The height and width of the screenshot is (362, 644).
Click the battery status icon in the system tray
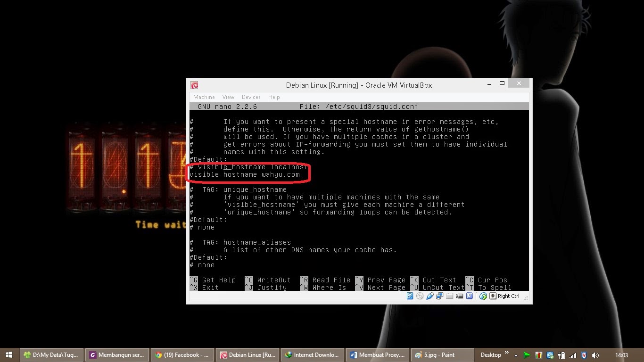point(561,355)
